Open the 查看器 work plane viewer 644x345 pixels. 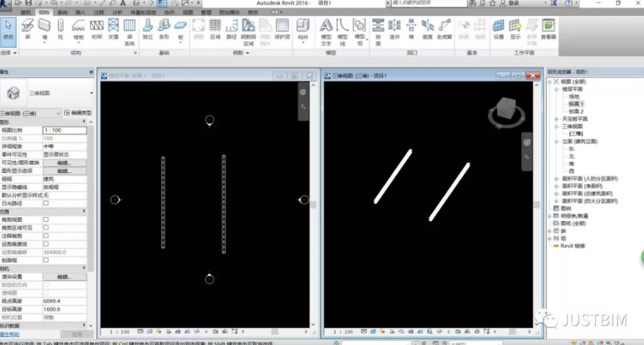(x=548, y=29)
